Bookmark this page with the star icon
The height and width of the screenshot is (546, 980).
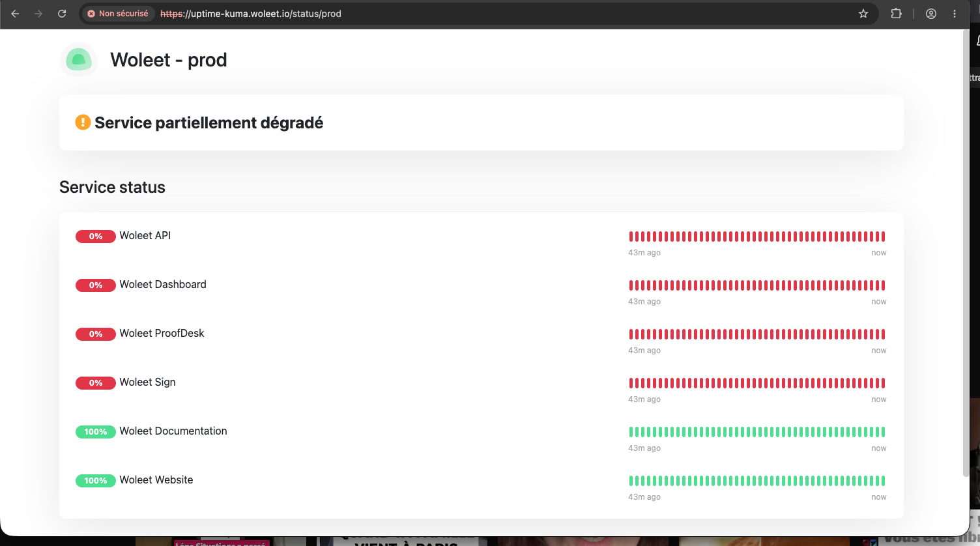point(863,14)
